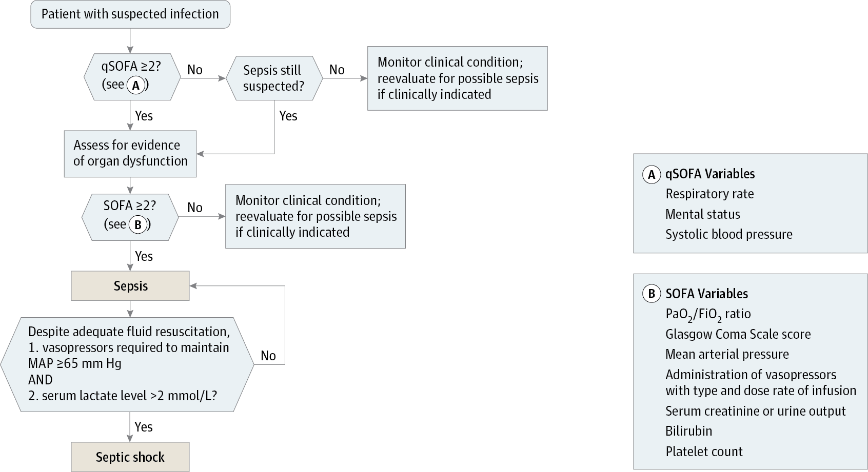Select the Platelet count variable

pyautogui.click(x=704, y=452)
